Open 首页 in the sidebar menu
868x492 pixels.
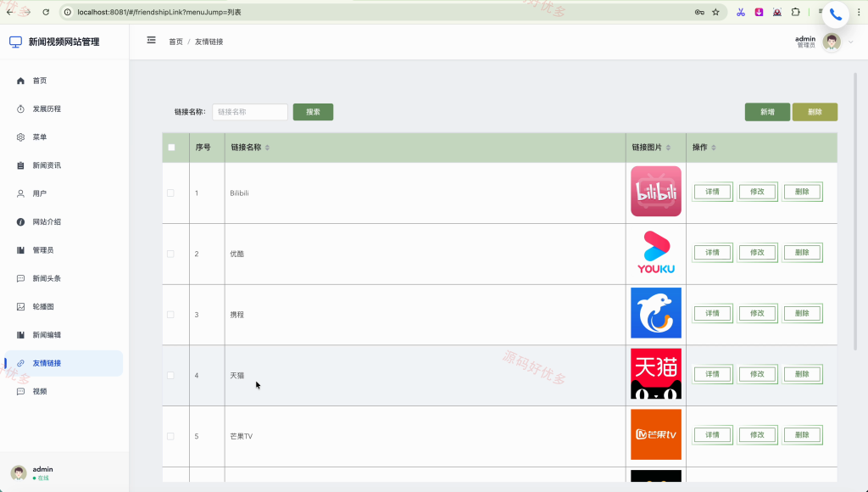tap(64, 81)
